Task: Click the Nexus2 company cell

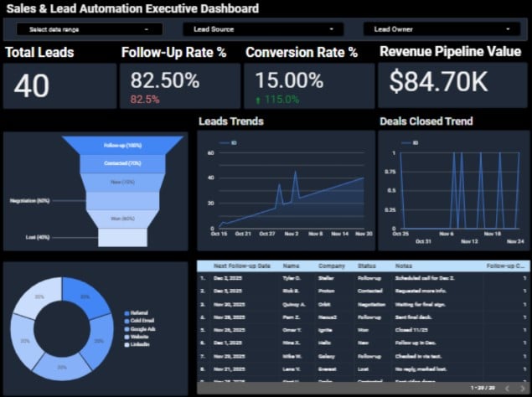Action: click(x=328, y=317)
